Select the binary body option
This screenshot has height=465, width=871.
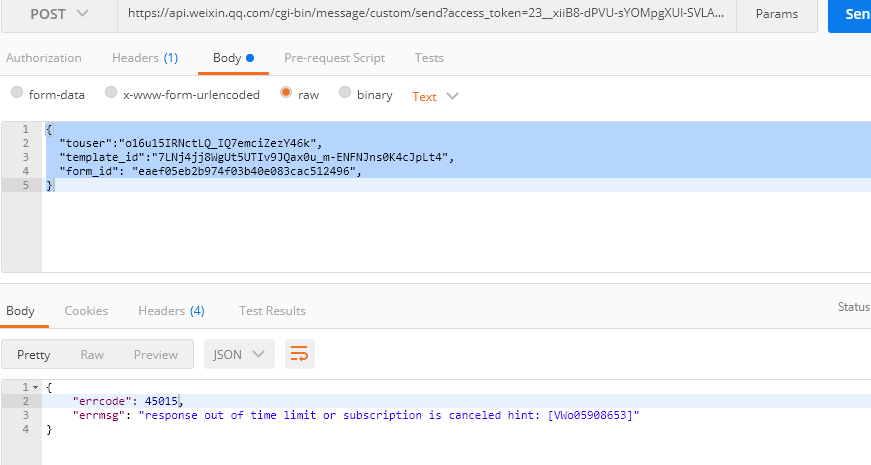click(x=345, y=92)
